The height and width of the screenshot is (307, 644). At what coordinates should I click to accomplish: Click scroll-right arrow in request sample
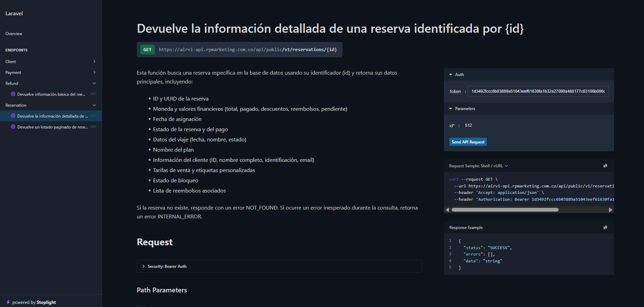pyautogui.click(x=610, y=210)
